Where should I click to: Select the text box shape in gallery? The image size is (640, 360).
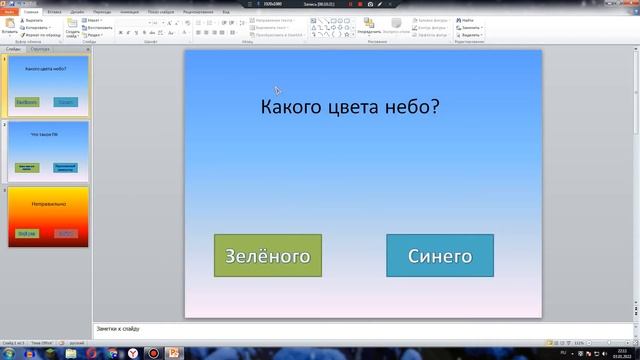[x=313, y=20]
